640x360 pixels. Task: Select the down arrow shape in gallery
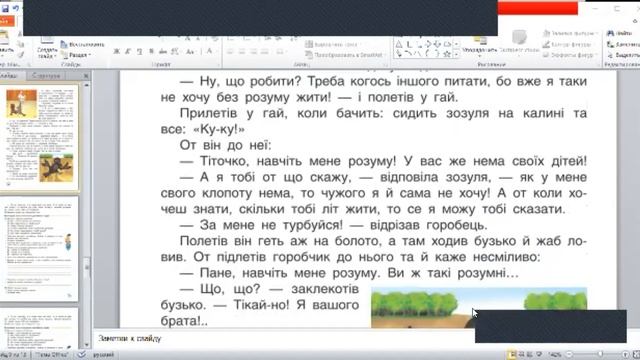437,44
